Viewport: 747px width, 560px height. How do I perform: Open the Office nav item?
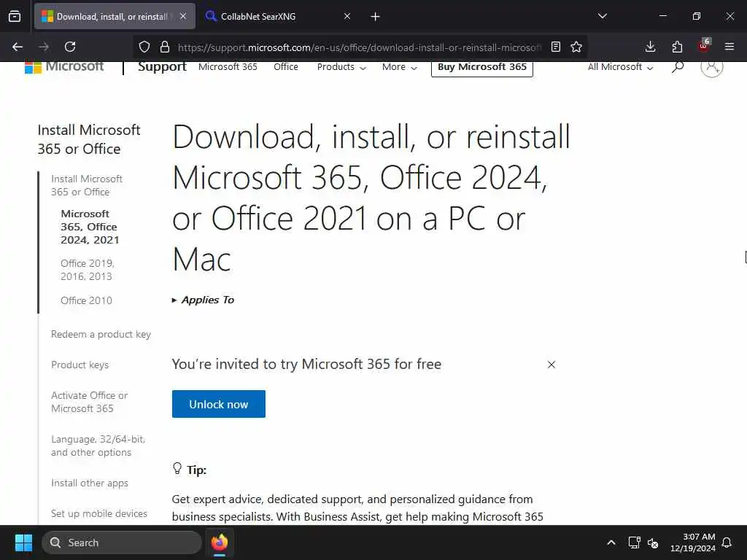click(286, 67)
